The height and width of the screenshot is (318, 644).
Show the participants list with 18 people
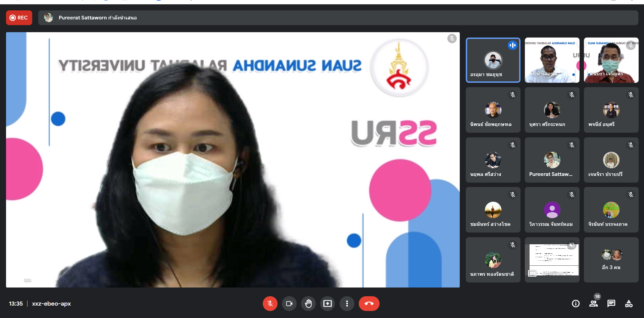pyautogui.click(x=593, y=304)
